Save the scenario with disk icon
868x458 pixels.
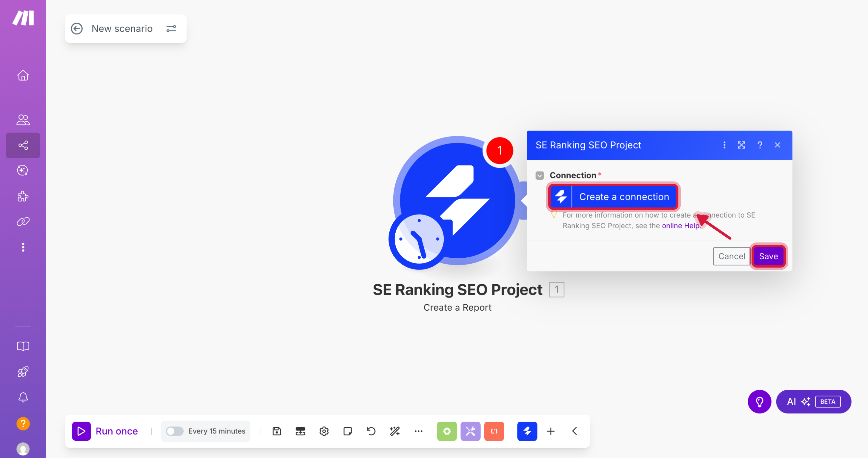point(276,431)
